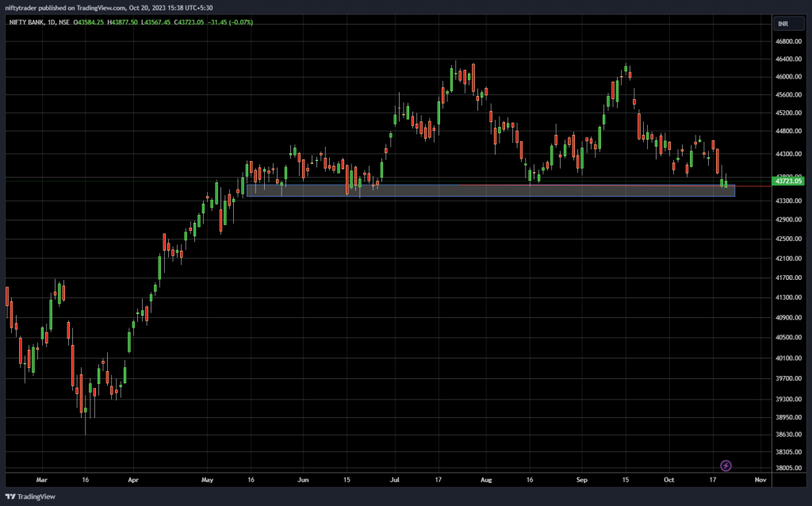This screenshot has height=506, width=812.
Task: Click the purple lightning bolt icon
Action: point(726,466)
